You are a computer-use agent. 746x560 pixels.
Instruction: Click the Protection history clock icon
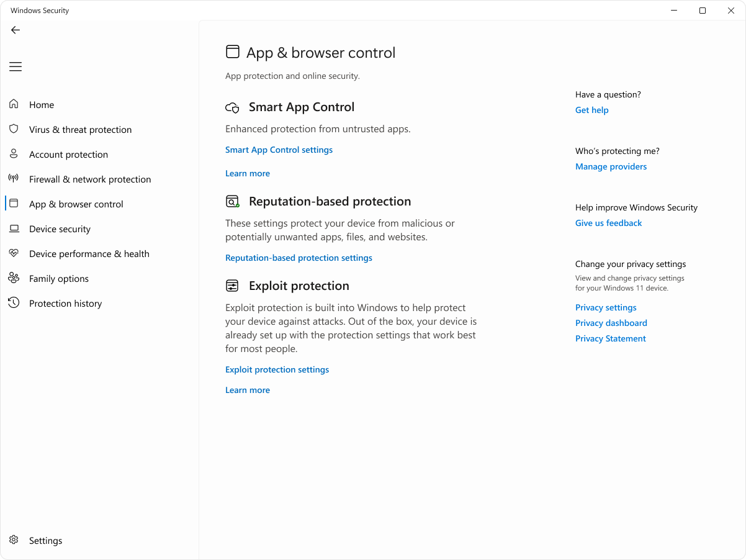coord(13,303)
